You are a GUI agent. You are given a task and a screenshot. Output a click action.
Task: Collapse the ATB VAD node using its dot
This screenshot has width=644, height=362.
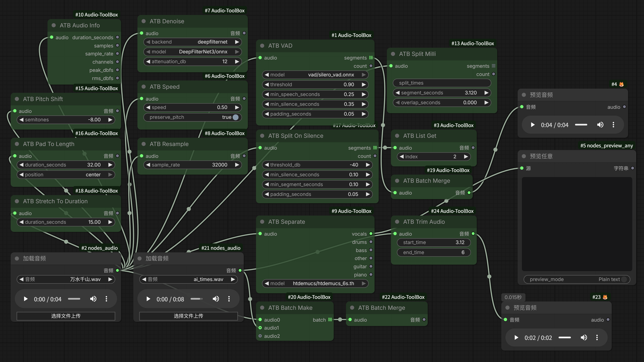click(x=262, y=46)
